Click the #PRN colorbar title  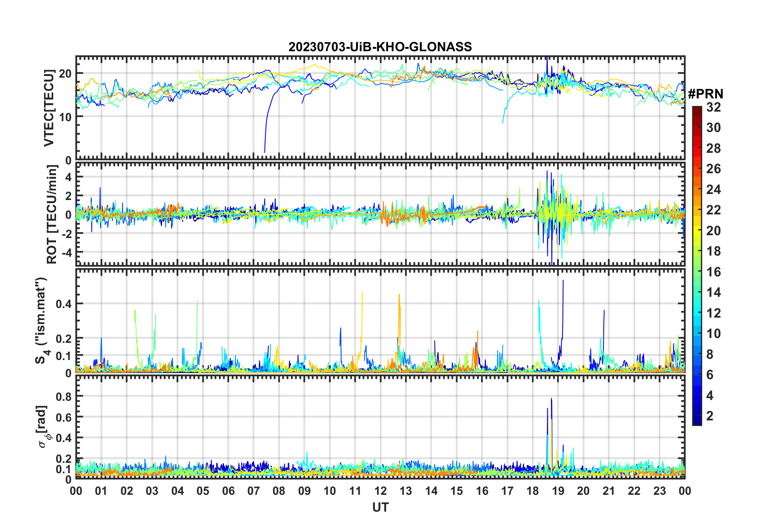point(705,94)
